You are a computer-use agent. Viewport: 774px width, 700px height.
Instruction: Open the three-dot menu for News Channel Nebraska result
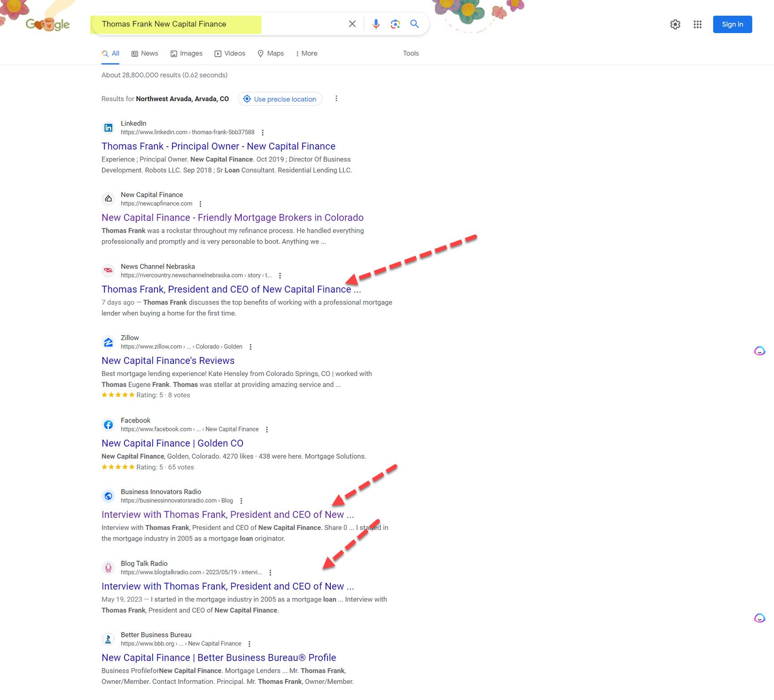(280, 276)
